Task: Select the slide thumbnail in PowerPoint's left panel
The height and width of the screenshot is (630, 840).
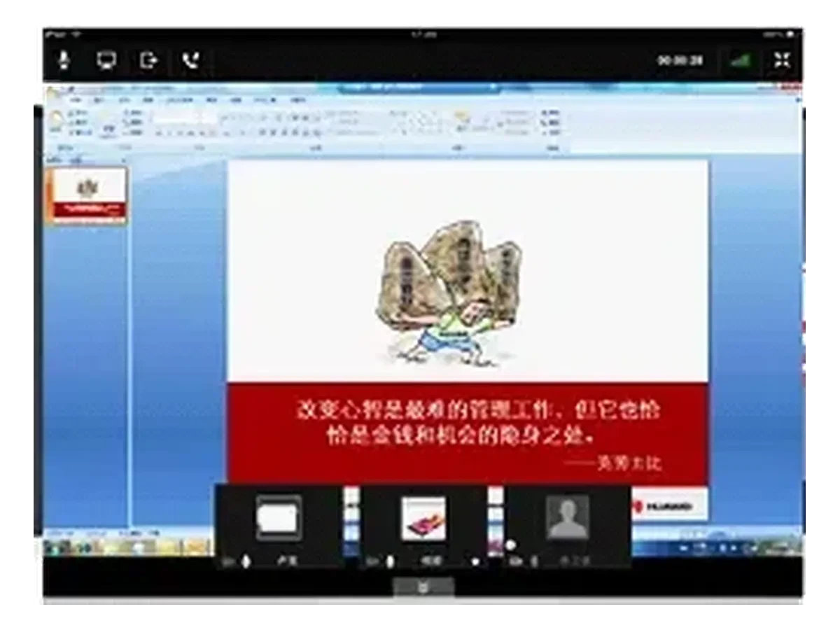Action: tap(87, 195)
